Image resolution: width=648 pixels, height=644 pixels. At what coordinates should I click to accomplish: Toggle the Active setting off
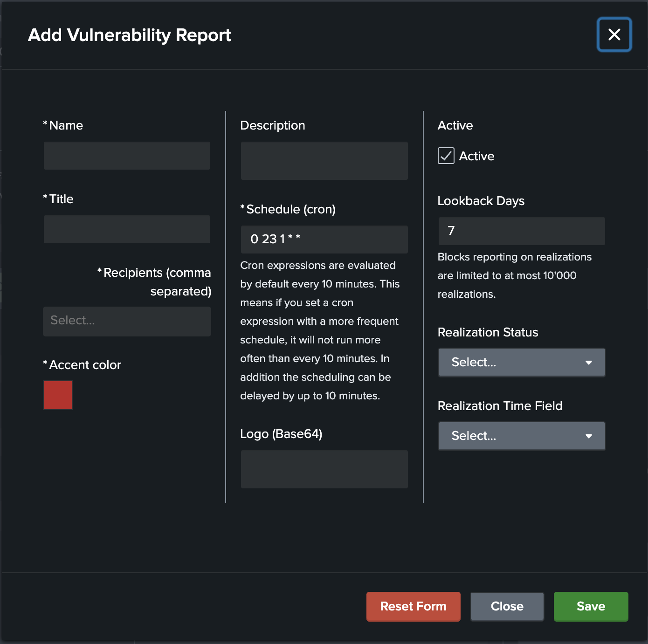click(446, 156)
